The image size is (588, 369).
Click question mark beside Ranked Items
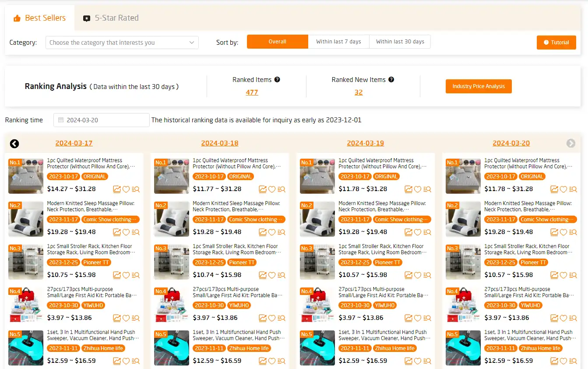coord(277,80)
